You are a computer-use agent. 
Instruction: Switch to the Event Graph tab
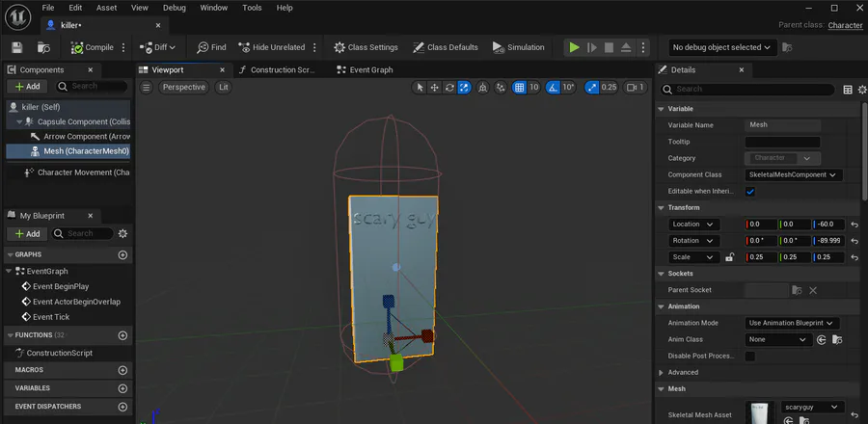tap(366, 70)
